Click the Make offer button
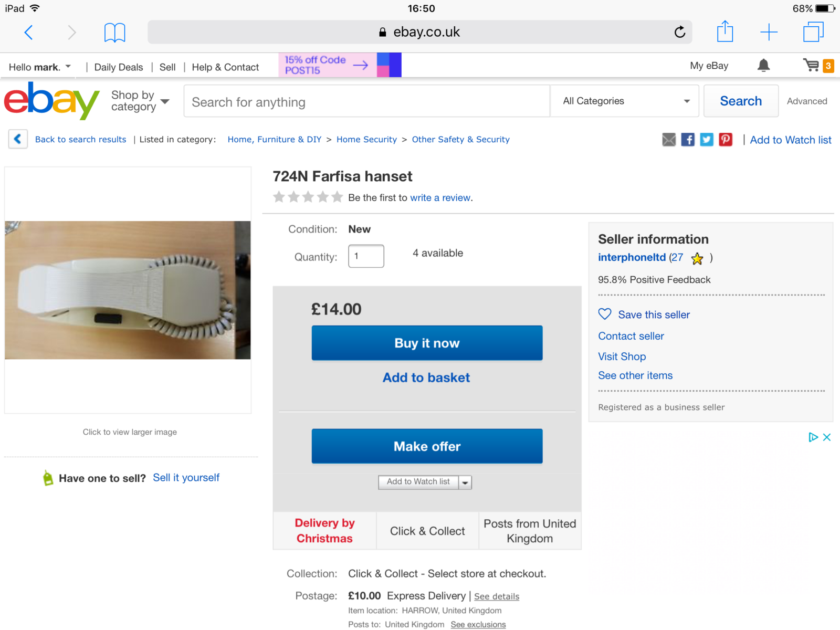Viewport: 840px width, 630px height. (427, 446)
